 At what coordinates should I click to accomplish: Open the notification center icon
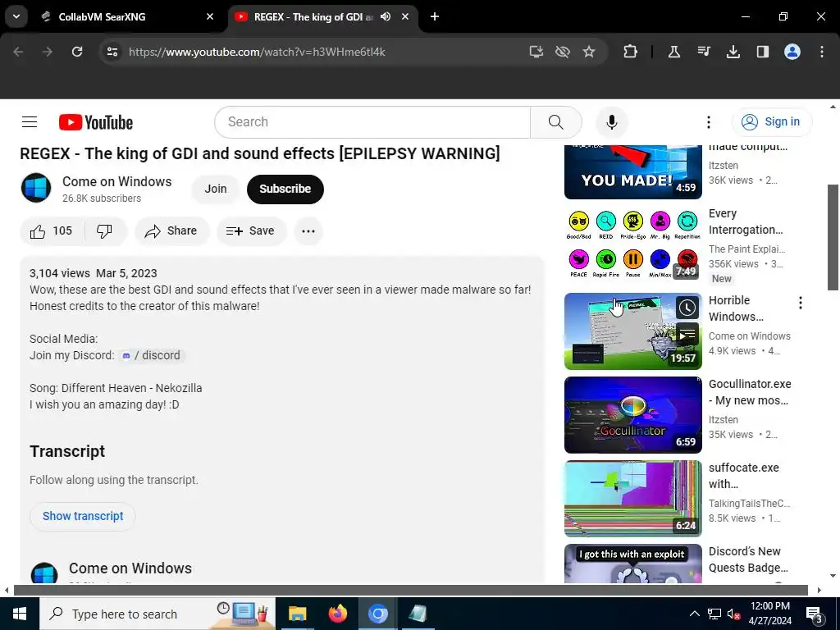[x=815, y=614]
